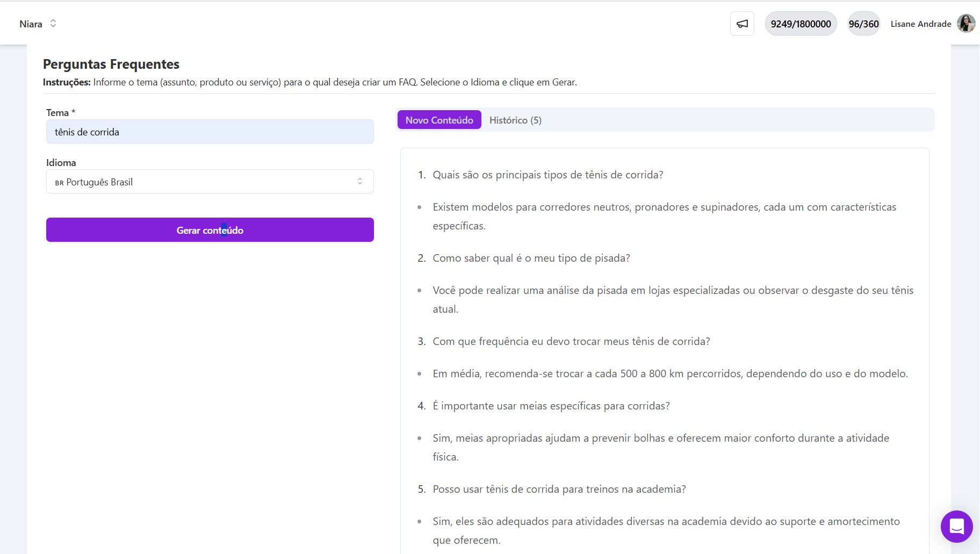Click the Lisane Andrade account name
This screenshot has width=980, height=554.
pyautogui.click(x=921, y=24)
